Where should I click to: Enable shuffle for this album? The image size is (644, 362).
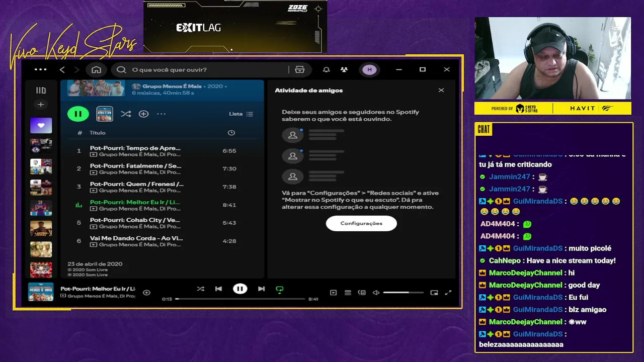[126, 114]
